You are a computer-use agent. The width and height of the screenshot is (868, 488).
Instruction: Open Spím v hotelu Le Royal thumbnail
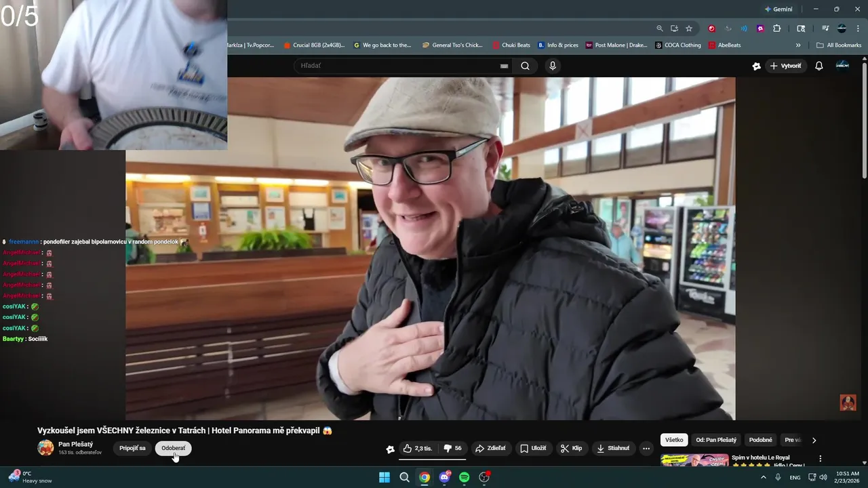(694, 461)
